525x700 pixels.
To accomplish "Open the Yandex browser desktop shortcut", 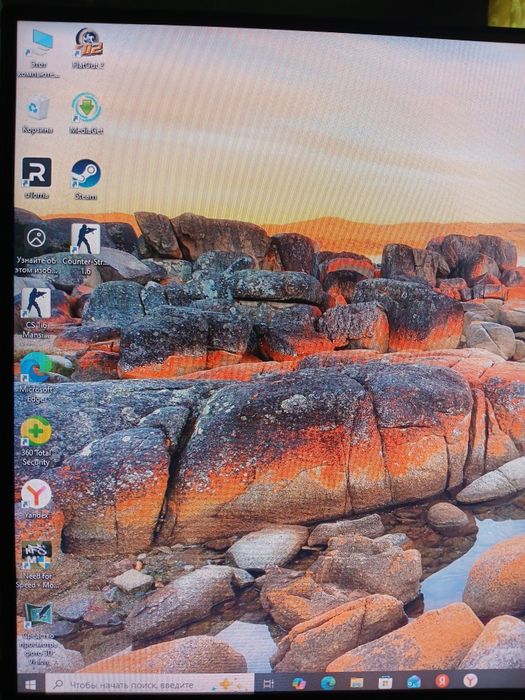I will click(36, 499).
